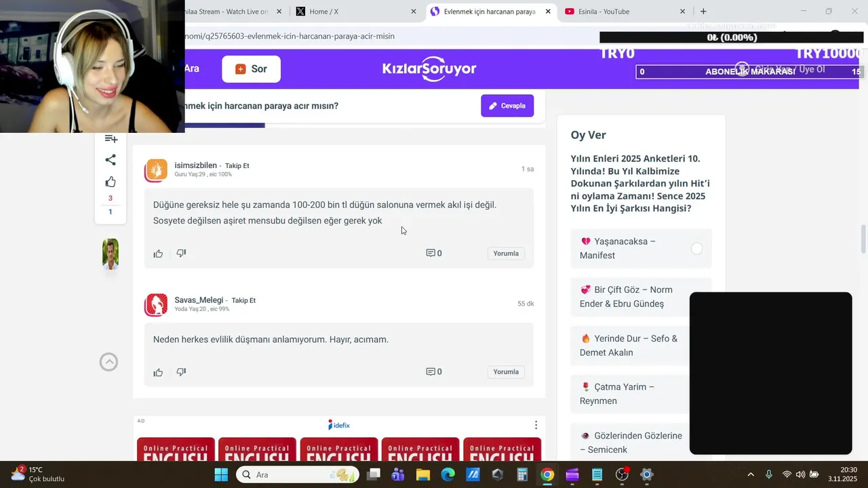The width and height of the screenshot is (868, 488).
Task: Open Savas_Melegi's avatar profile picture
Action: pos(156,304)
